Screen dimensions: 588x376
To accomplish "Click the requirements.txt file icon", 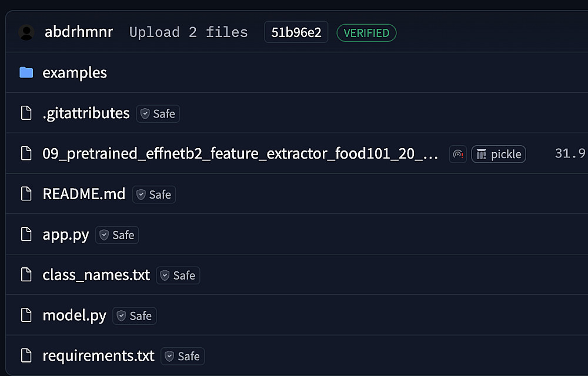I will (x=26, y=356).
